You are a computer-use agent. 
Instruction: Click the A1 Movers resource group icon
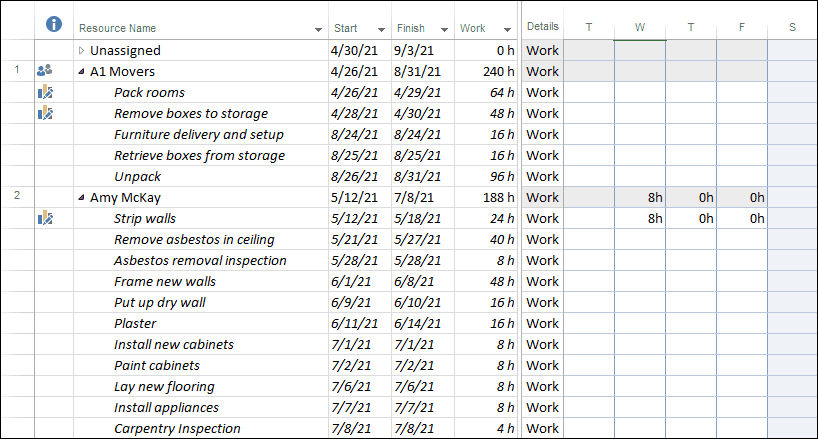[x=45, y=70]
